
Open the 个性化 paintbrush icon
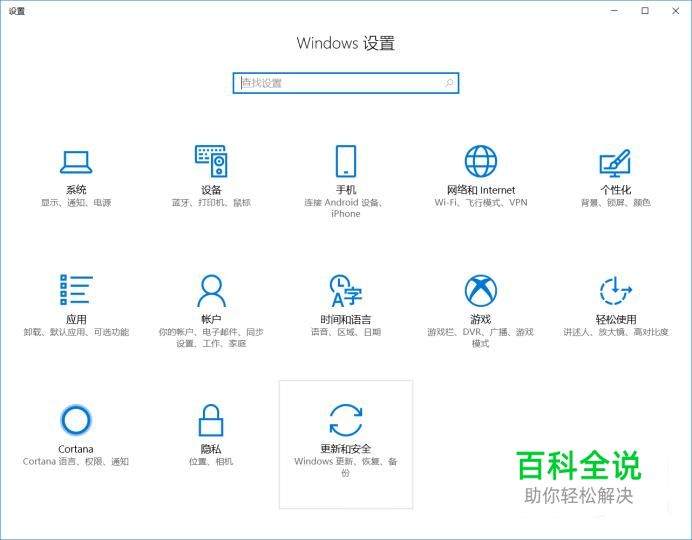point(615,162)
